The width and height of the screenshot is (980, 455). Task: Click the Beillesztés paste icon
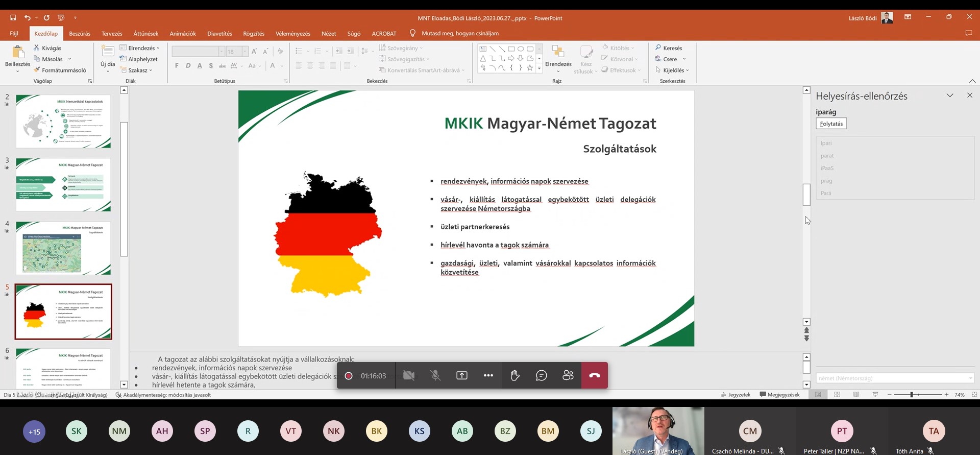(18, 53)
